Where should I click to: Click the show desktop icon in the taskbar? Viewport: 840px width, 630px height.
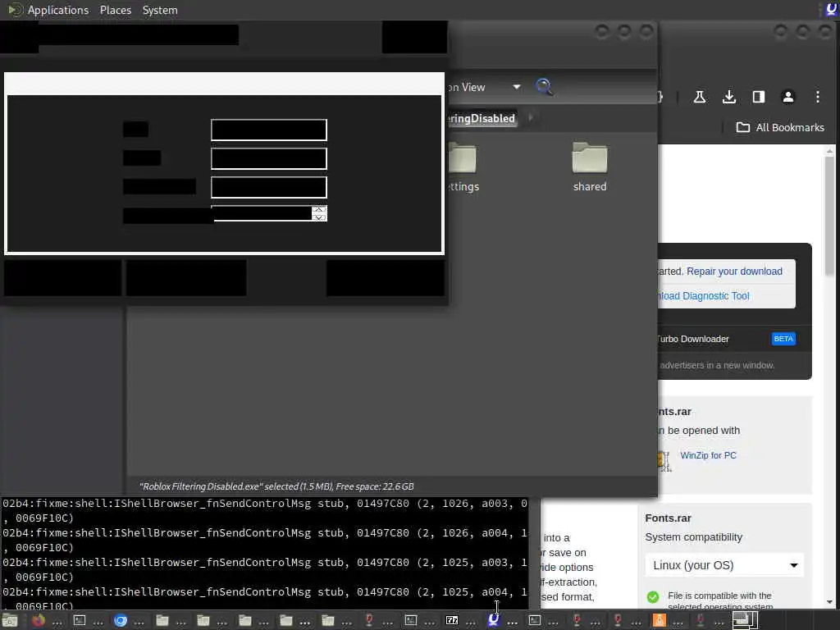[9, 620]
